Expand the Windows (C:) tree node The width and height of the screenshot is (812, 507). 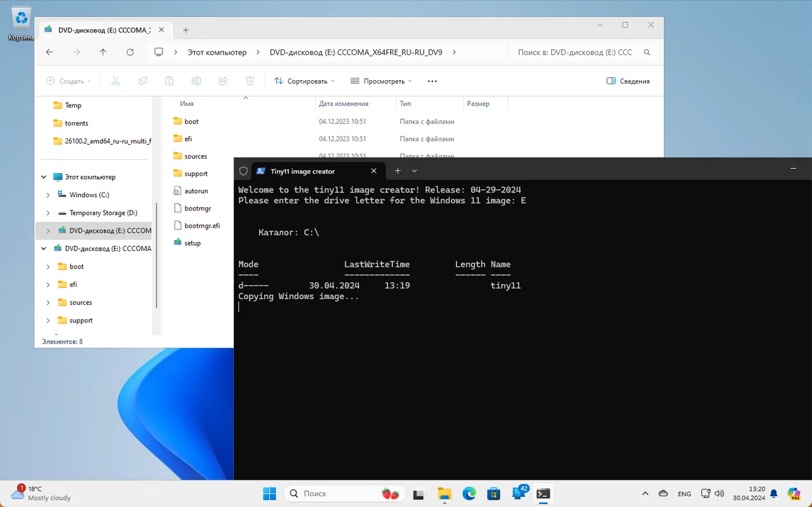click(x=48, y=195)
